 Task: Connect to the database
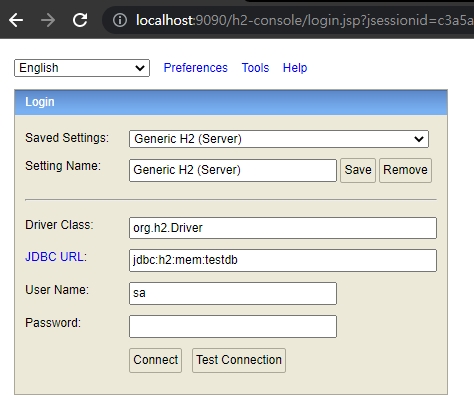click(x=155, y=360)
